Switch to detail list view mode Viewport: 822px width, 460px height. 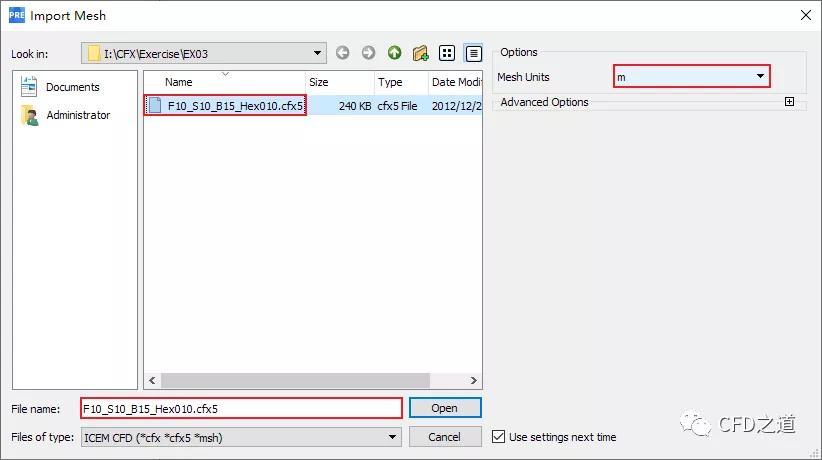point(473,53)
